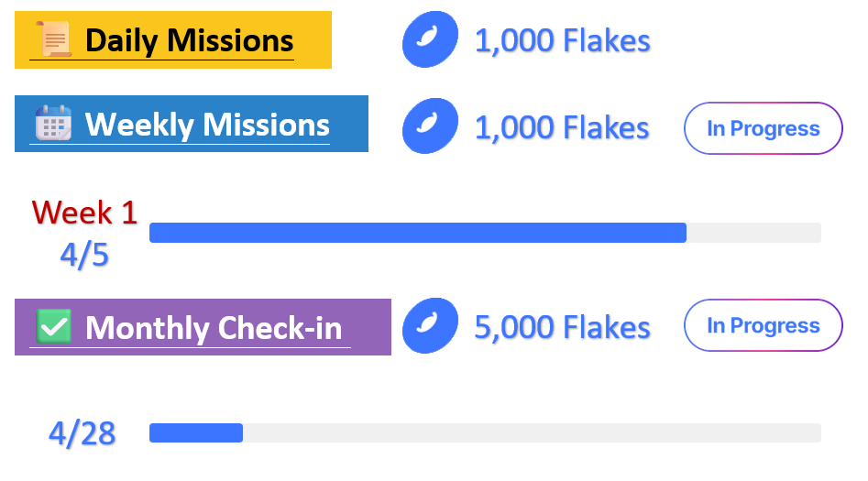Click the empty end of the Week 1 progress bar
Viewport: 868px width, 481px height.
point(753,233)
